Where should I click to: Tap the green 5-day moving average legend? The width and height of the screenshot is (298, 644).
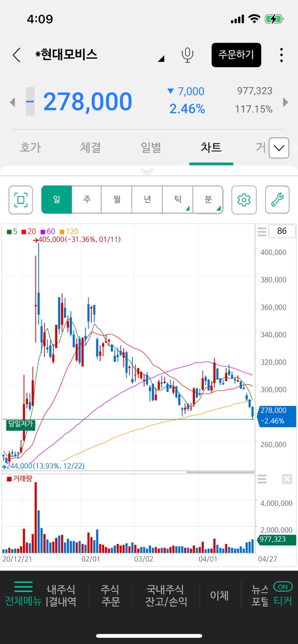point(12,232)
